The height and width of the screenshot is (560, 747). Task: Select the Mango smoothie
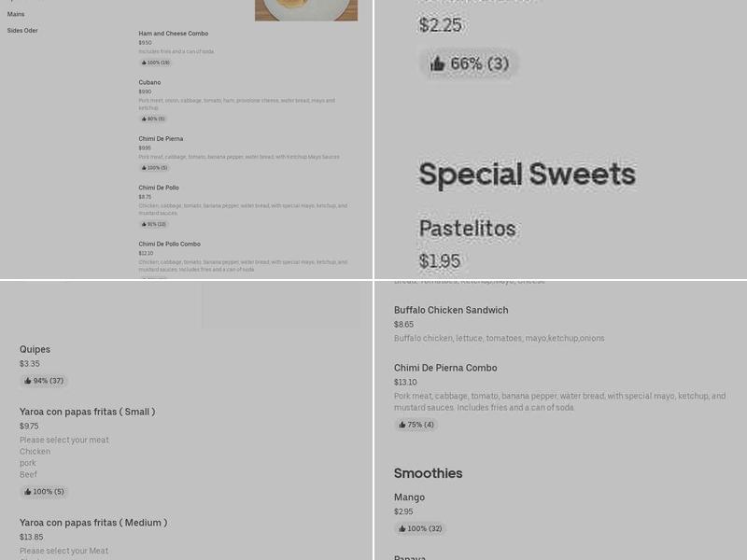pyautogui.click(x=409, y=497)
